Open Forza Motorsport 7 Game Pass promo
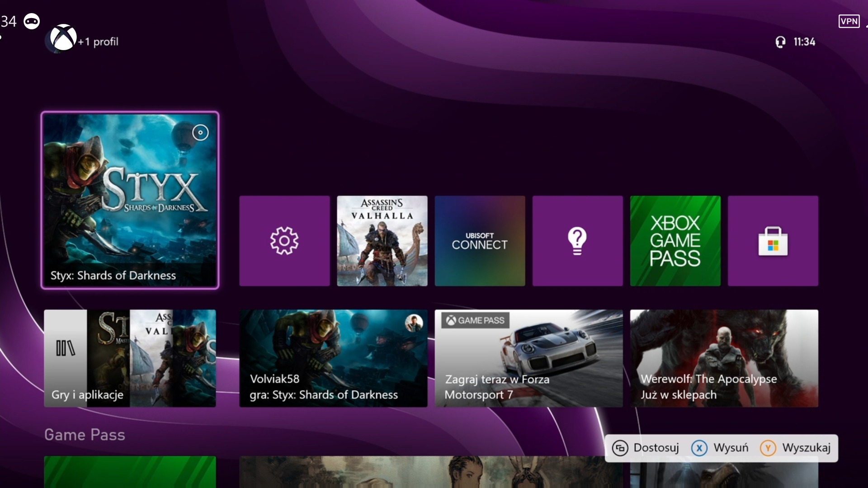This screenshot has height=488, width=868. 528,358
